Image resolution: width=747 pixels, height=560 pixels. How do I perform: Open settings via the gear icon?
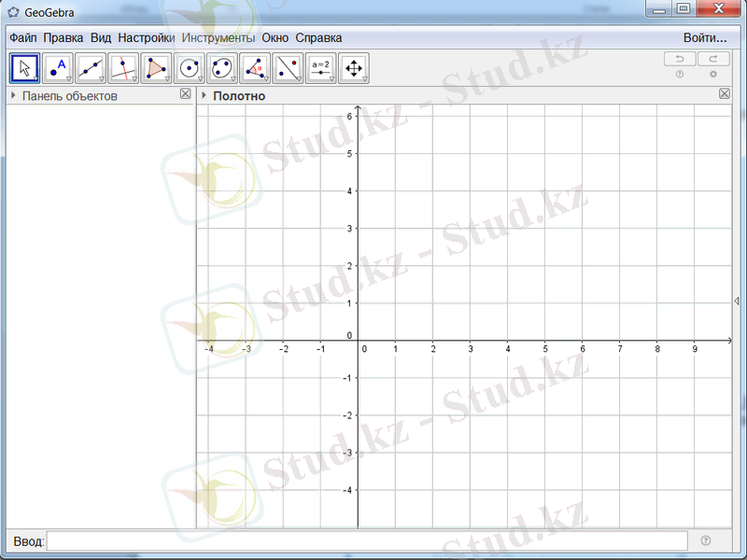coord(713,75)
